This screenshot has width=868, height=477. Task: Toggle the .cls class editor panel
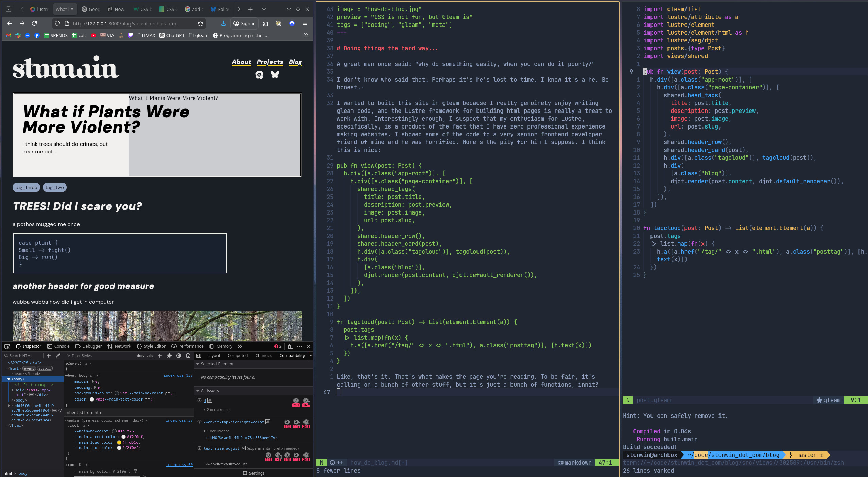click(x=150, y=356)
